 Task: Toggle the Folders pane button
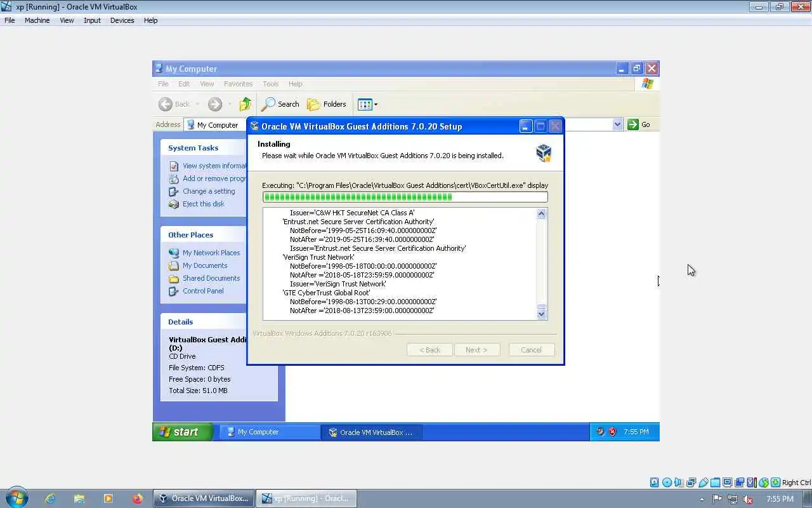pyautogui.click(x=327, y=104)
